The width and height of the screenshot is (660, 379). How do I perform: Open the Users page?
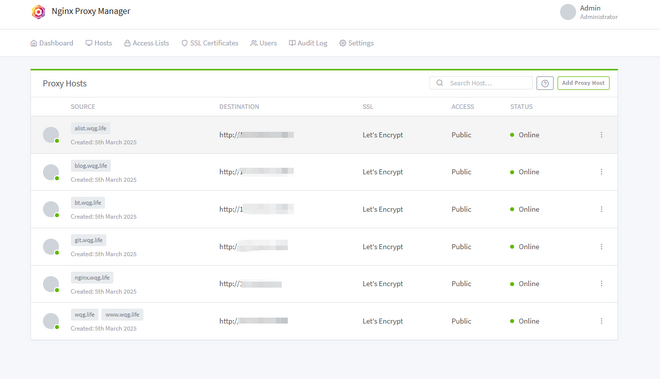(x=263, y=43)
